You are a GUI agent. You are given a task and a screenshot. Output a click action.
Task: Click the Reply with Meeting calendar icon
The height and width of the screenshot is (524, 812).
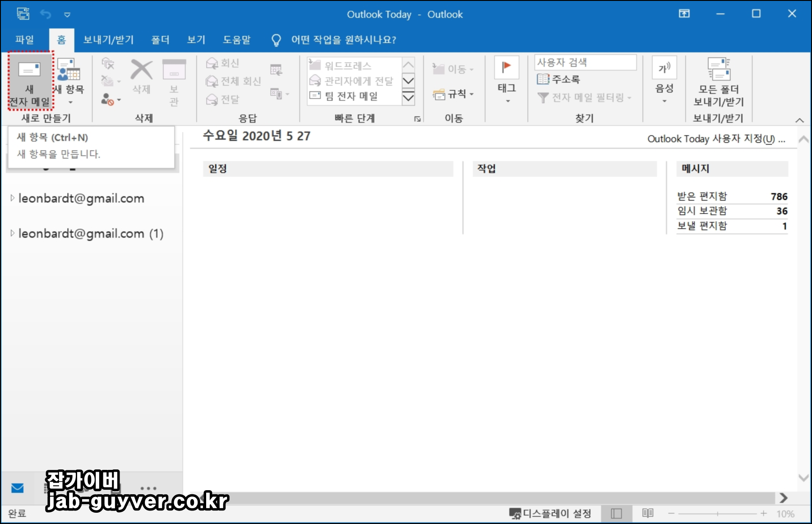pyautogui.click(x=276, y=69)
